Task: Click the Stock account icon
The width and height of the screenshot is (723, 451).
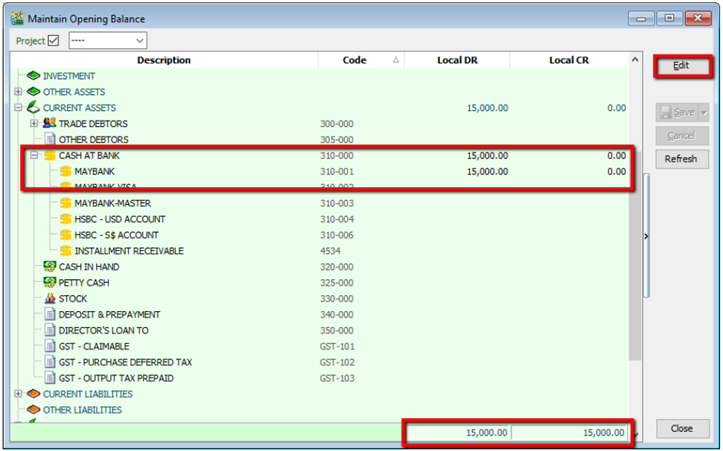Action: pos(49,299)
